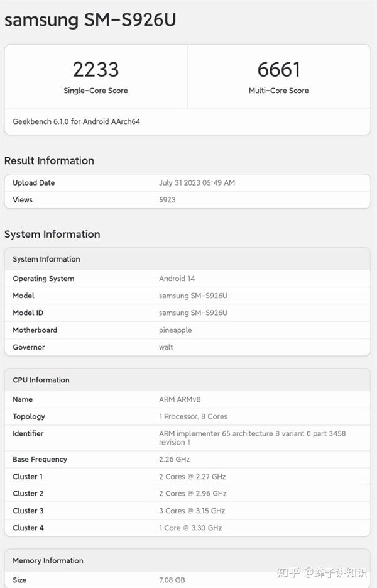Click the Model ID value samsung SM-S926U
The height and width of the screenshot is (588, 377).
pyautogui.click(x=193, y=313)
